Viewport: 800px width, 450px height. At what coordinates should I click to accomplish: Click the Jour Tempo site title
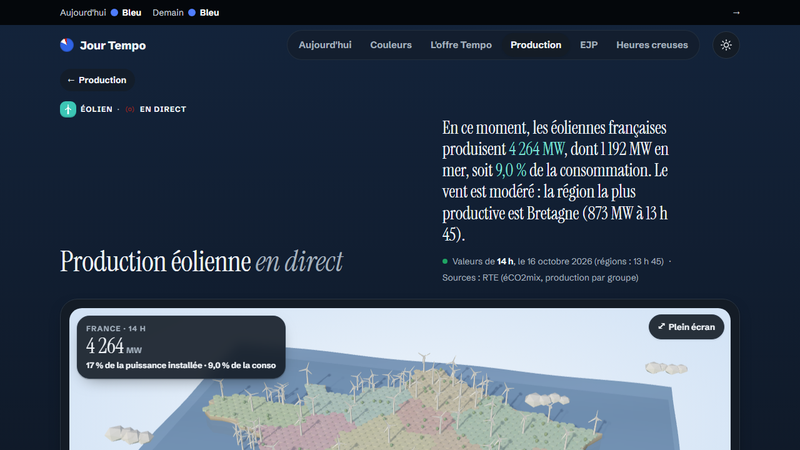113,45
